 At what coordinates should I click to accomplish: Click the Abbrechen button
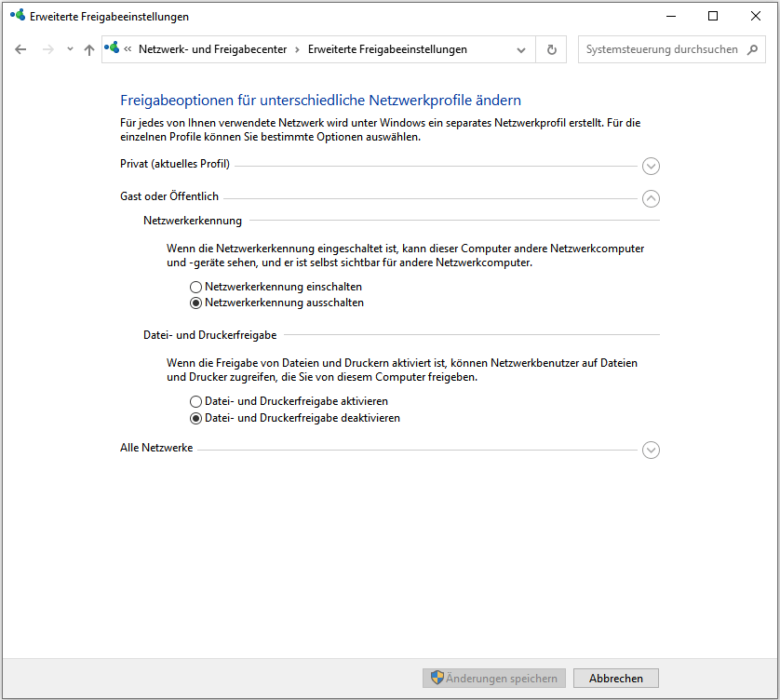615,678
